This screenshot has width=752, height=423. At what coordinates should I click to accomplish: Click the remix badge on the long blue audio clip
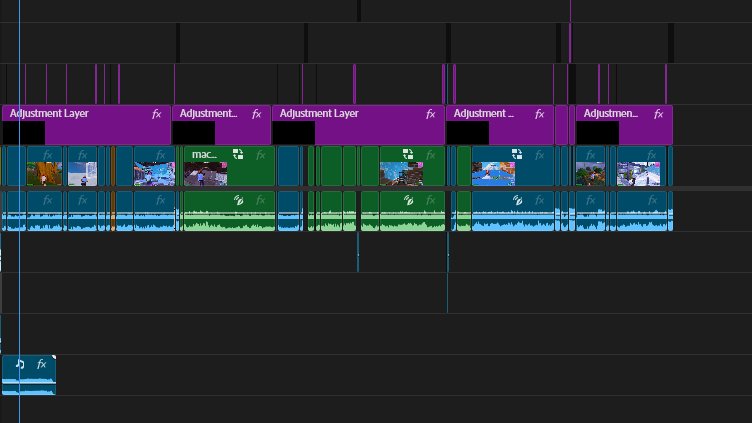tap(517, 200)
